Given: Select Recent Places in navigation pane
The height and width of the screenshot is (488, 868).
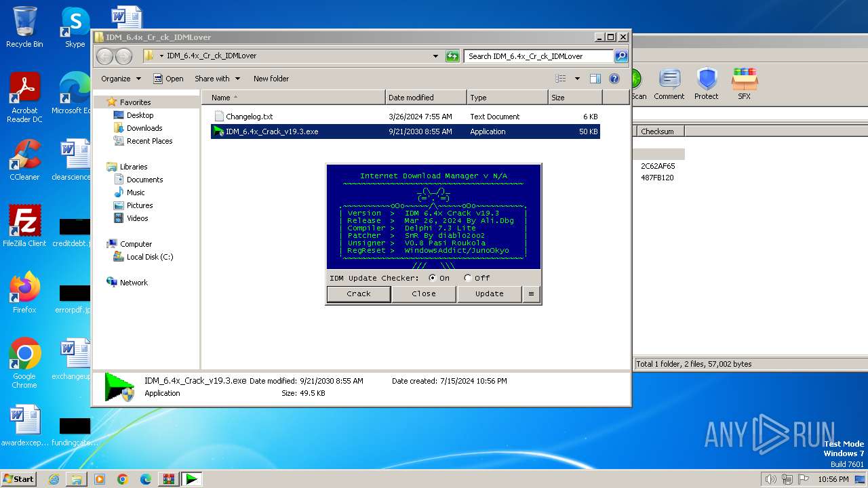Looking at the screenshot, I should click(149, 141).
